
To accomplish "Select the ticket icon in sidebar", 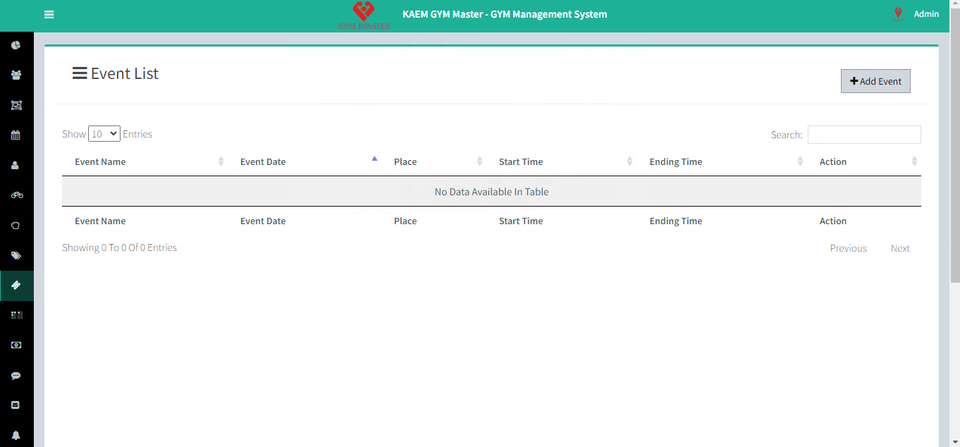I will click(16, 285).
